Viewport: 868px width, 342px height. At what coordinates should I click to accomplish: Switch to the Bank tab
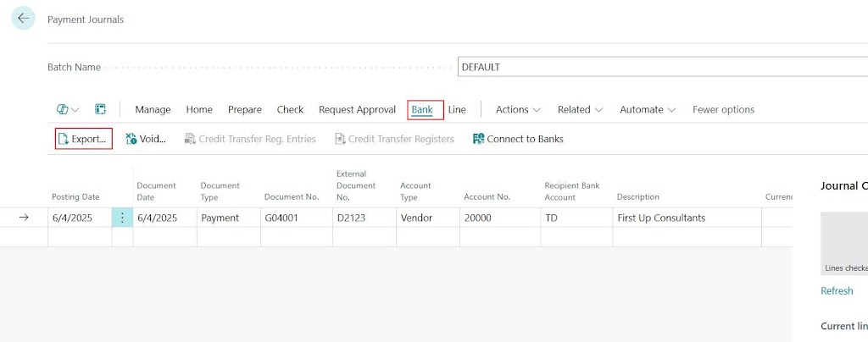[422, 109]
